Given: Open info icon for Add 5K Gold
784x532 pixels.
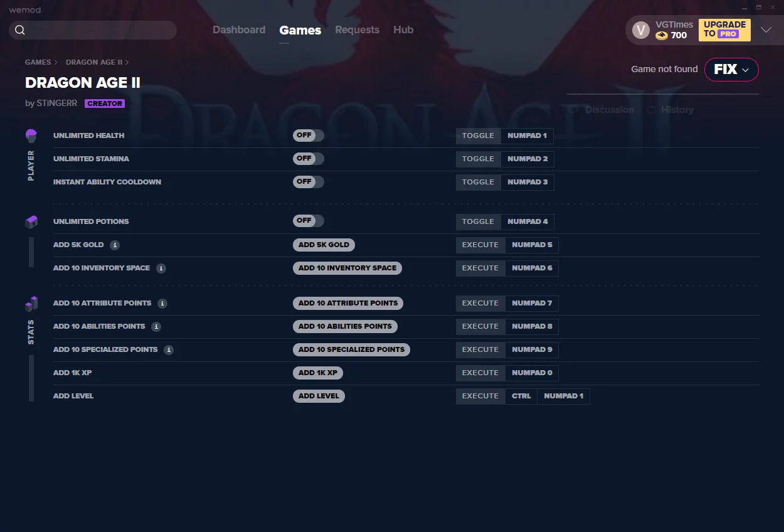Looking at the screenshot, I should click(115, 245).
